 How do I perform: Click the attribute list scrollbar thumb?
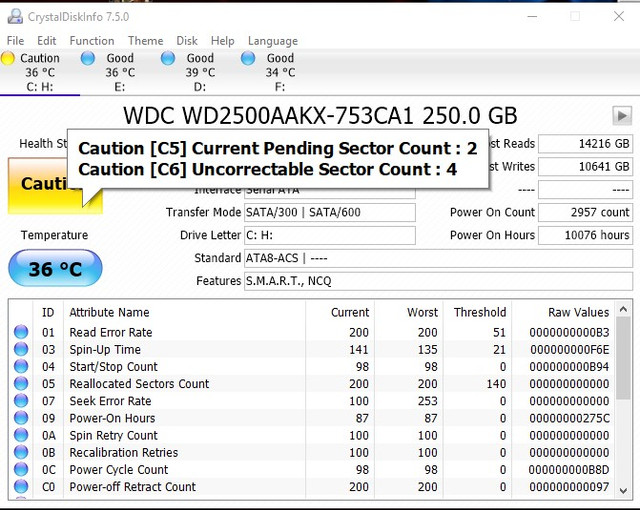point(623,358)
